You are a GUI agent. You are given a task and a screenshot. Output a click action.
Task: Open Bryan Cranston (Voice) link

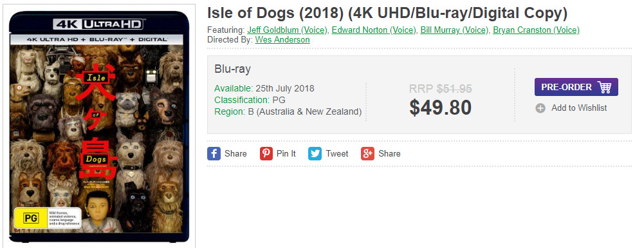tap(536, 30)
